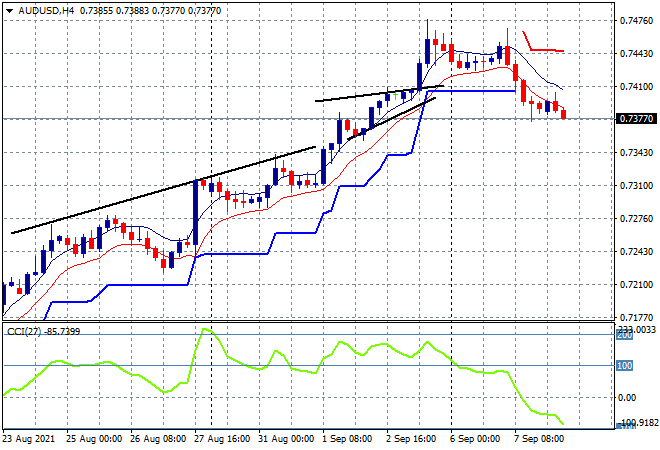Click the 0.74760 price scale label
660x450 pixels.
636,21
